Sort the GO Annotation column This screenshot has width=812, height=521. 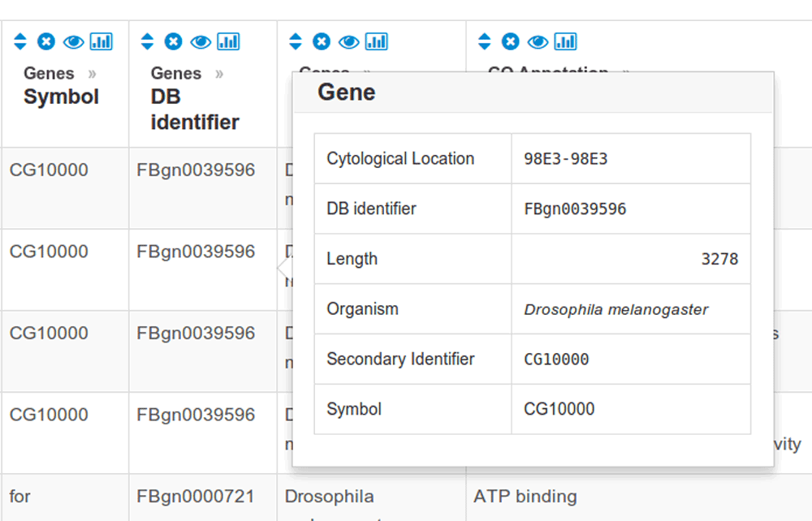(x=484, y=41)
